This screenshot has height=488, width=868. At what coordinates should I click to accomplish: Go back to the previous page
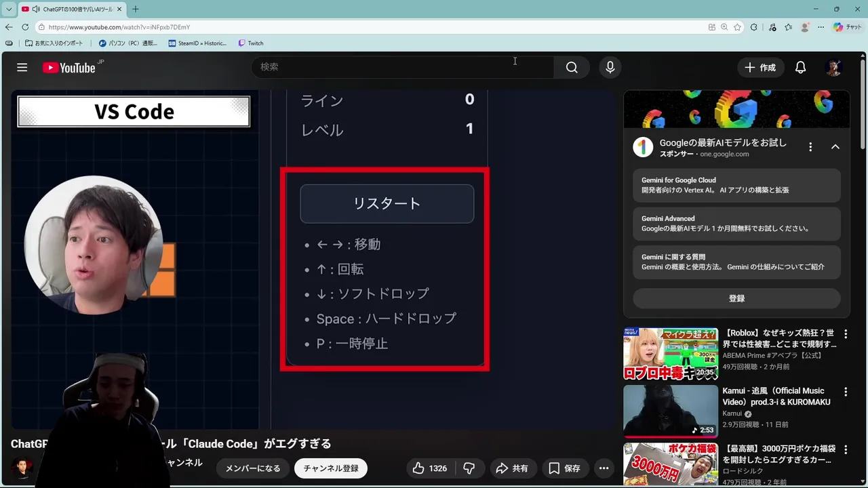[x=9, y=27]
